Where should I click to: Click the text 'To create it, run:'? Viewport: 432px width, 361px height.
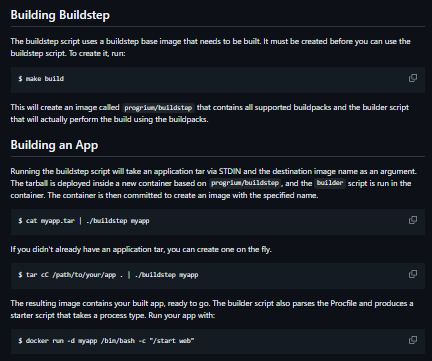tap(97, 53)
